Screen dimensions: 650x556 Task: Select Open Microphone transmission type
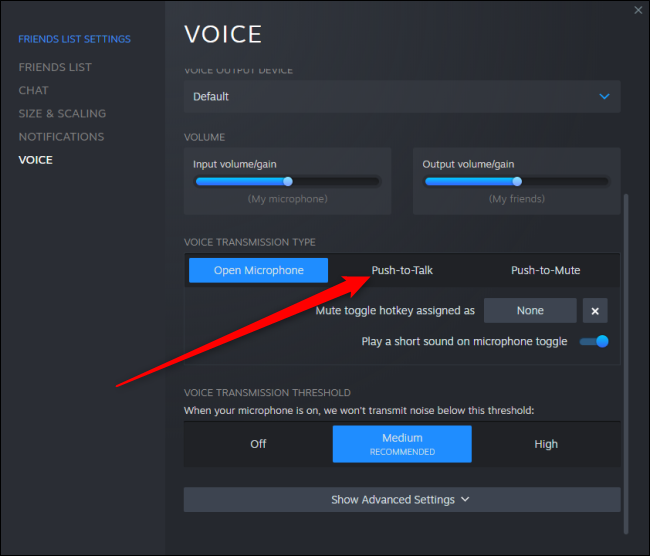click(258, 270)
